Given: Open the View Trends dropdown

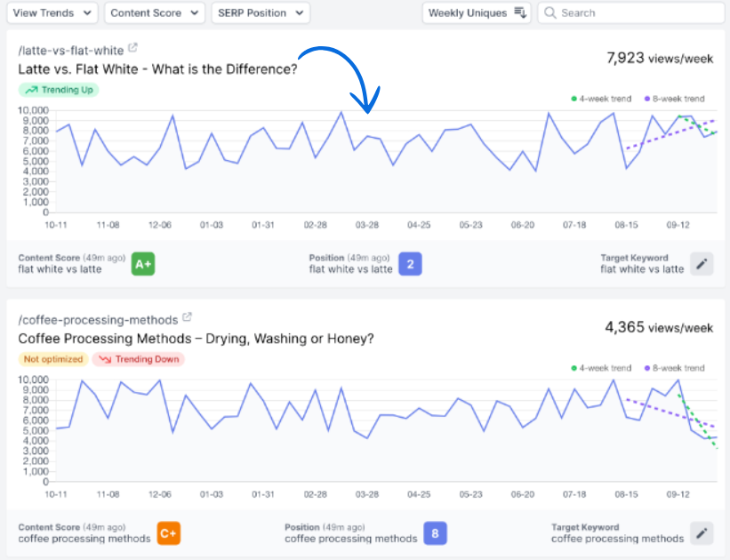Looking at the screenshot, I should (x=52, y=13).
